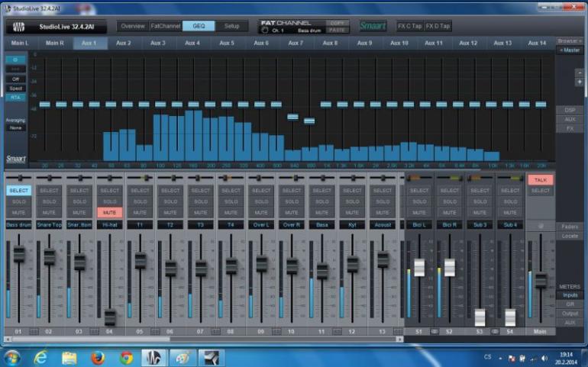
Task: Open the FatChannel tab
Action: coord(166,26)
